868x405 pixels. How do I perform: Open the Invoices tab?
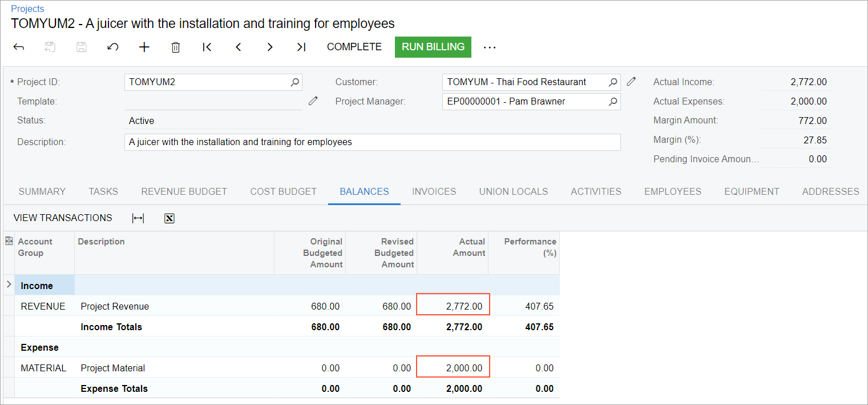click(434, 192)
